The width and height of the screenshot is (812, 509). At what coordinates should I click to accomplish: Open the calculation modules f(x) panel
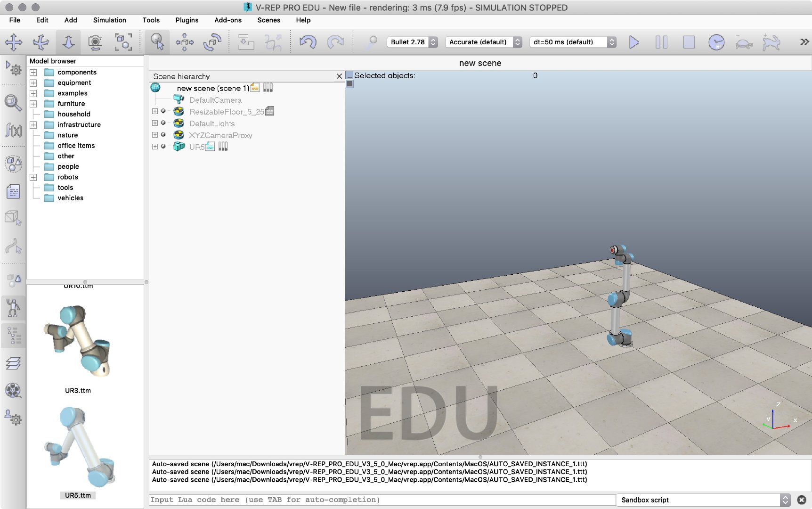pos(14,131)
